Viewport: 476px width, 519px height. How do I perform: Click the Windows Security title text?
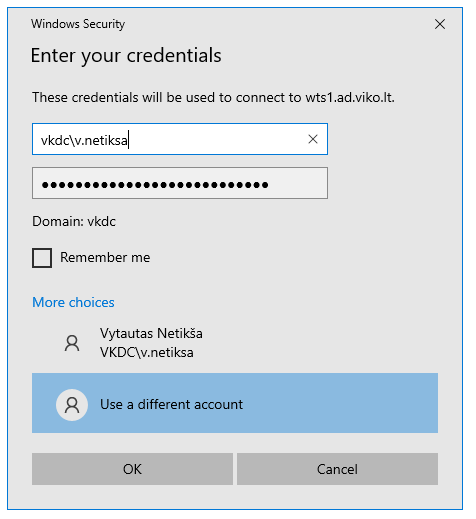[78, 24]
